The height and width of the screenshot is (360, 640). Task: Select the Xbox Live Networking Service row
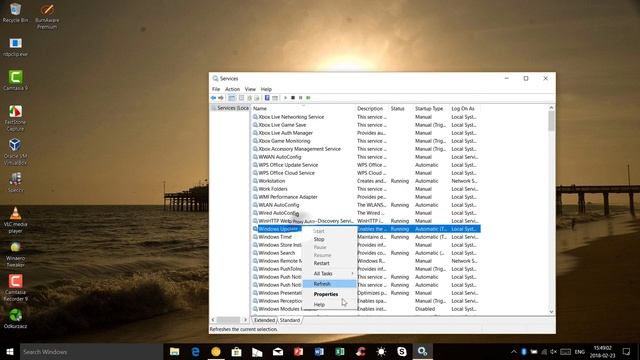tap(366, 117)
